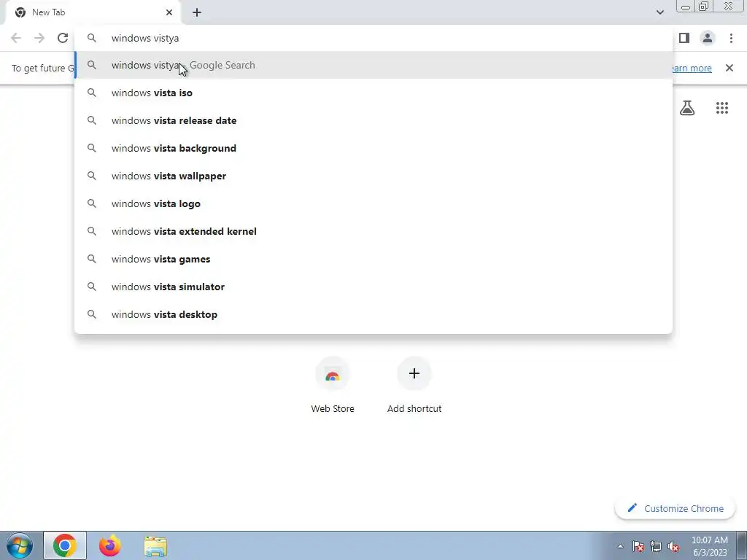Follow the Learn more link
747x560 pixels.
point(691,68)
